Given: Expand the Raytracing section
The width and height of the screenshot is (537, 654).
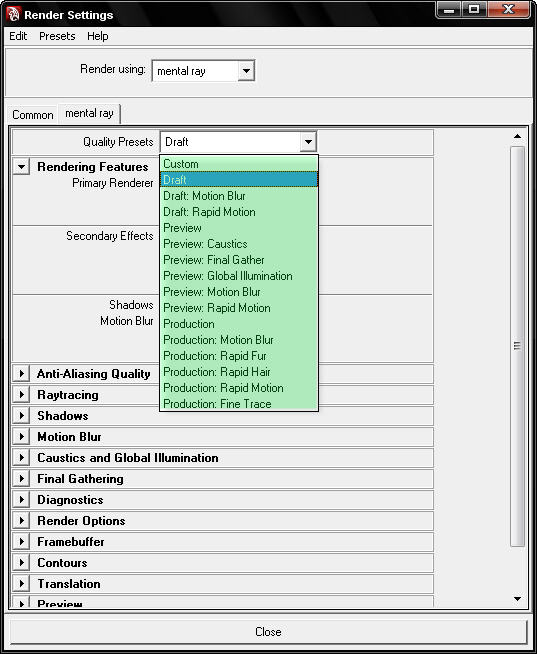Looking at the screenshot, I should pyautogui.click(x=21, y=395).
